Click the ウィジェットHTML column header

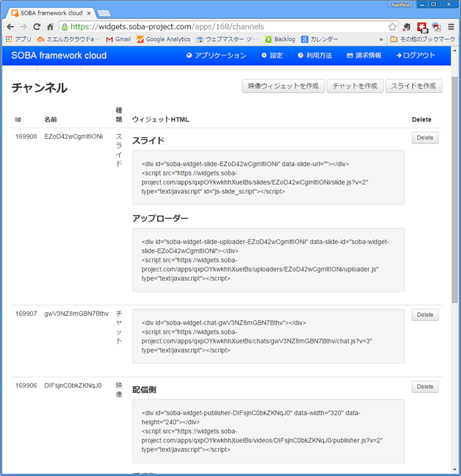(161, 120)
